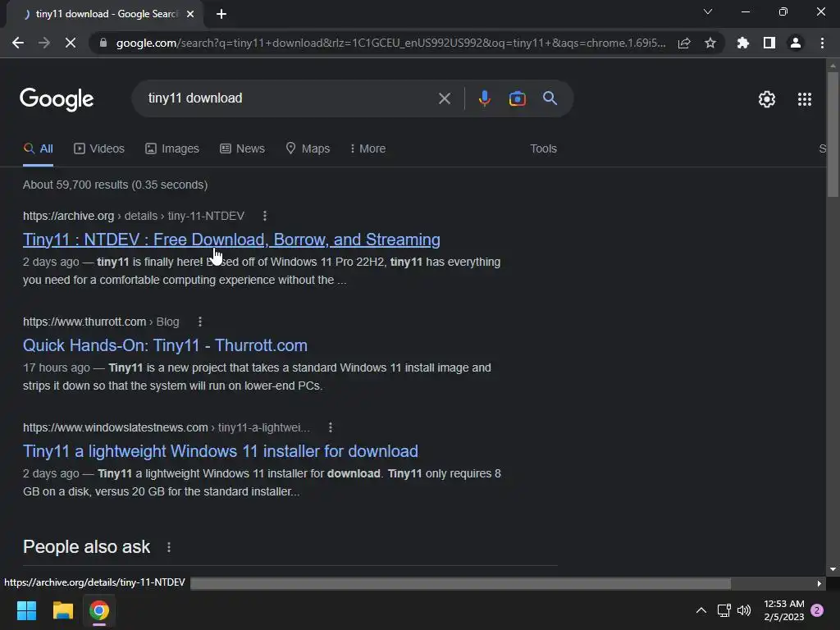
Task: Open the Windows Start menu
Action: [26, 610]
